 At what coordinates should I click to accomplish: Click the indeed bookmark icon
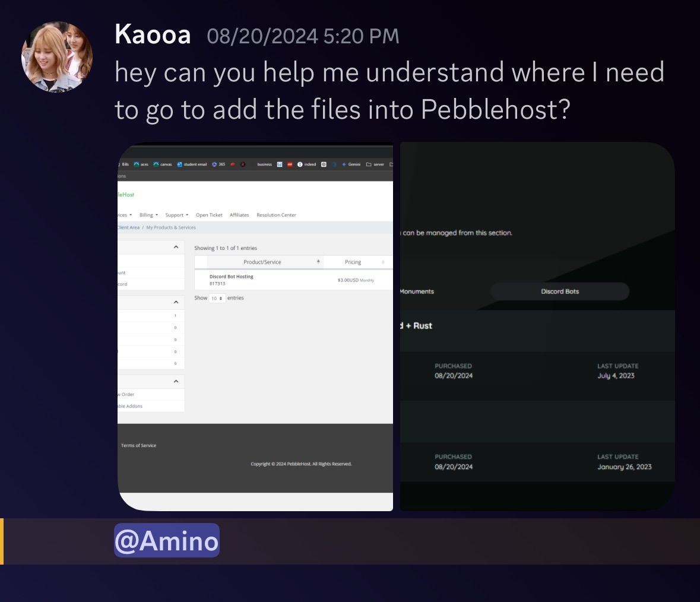pos(300,164)
